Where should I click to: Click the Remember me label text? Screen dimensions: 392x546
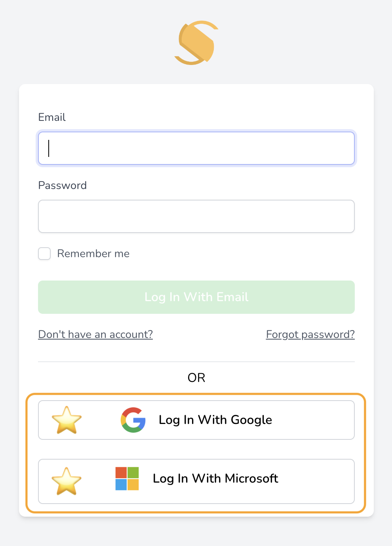(x=93, y=254)
